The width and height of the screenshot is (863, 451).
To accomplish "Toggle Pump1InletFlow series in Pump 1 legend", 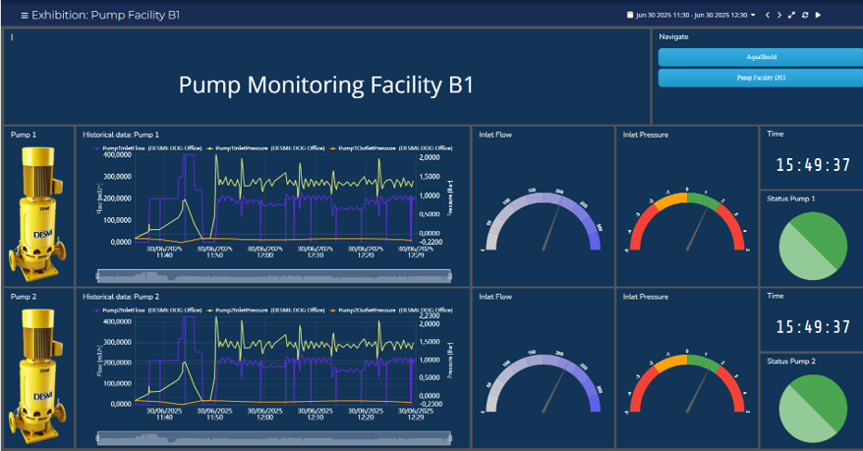I will click(x=124, y=147).
